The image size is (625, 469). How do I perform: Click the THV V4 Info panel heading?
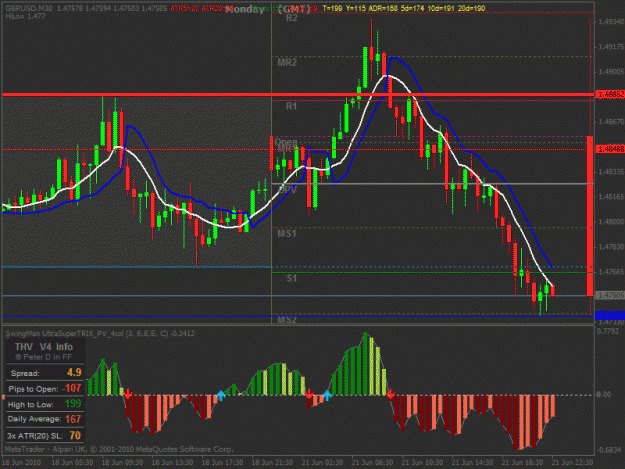tap(44, 347)
